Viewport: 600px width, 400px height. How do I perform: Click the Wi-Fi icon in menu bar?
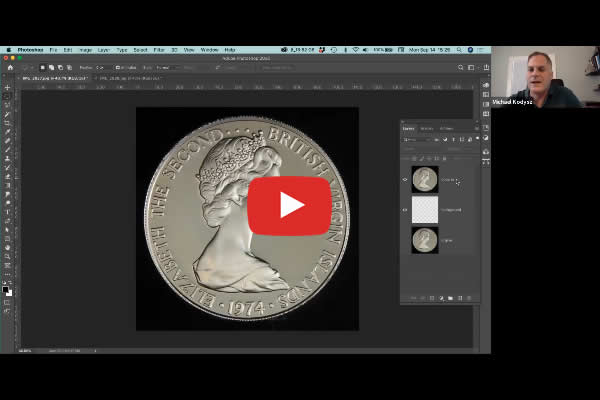[355, 50]
